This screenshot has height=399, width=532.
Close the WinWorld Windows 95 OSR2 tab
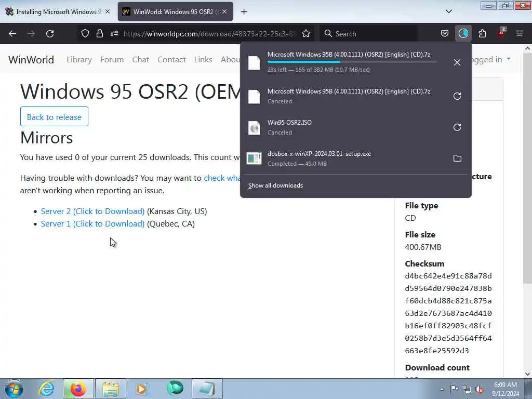coord(224,11)
